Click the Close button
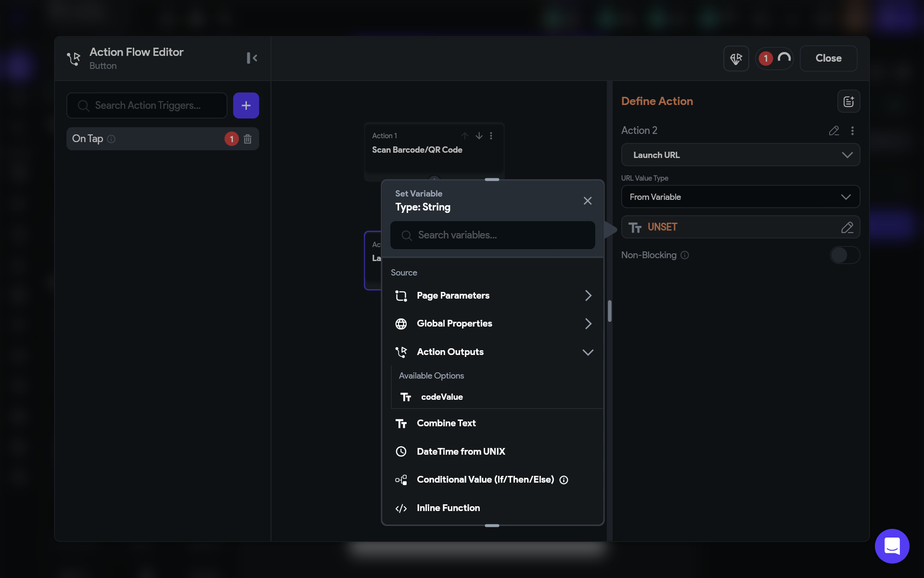The image size is (924, 578). (x=828, y=58)
